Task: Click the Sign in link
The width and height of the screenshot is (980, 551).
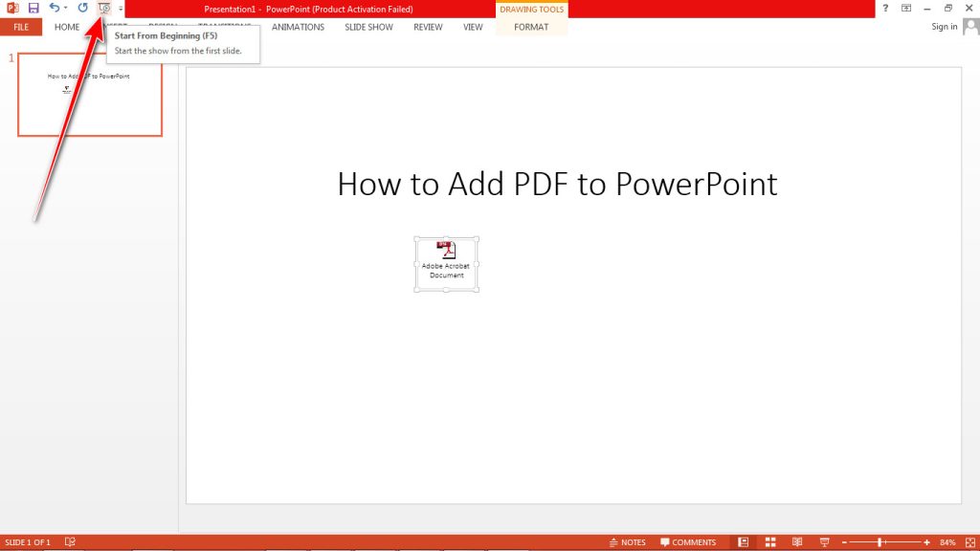Action: [943, 27]
